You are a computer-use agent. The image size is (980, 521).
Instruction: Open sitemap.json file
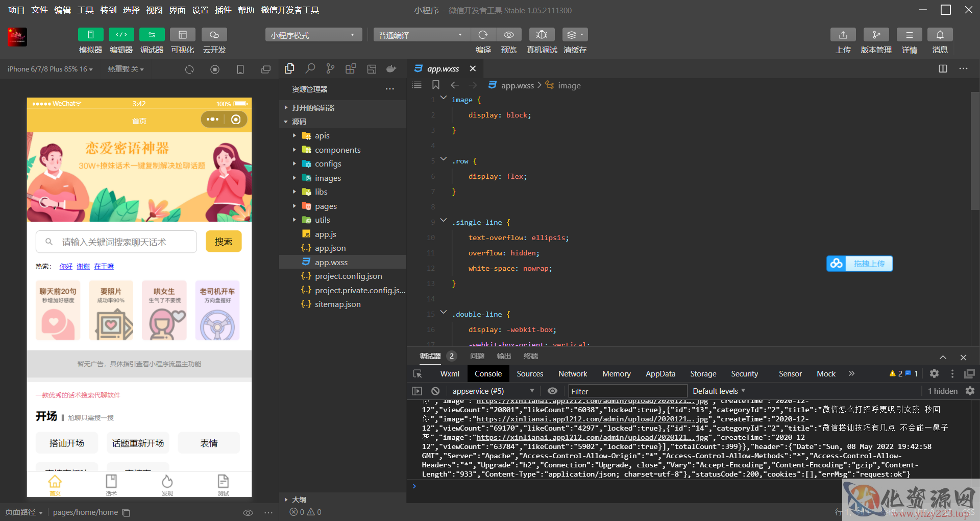342,304
